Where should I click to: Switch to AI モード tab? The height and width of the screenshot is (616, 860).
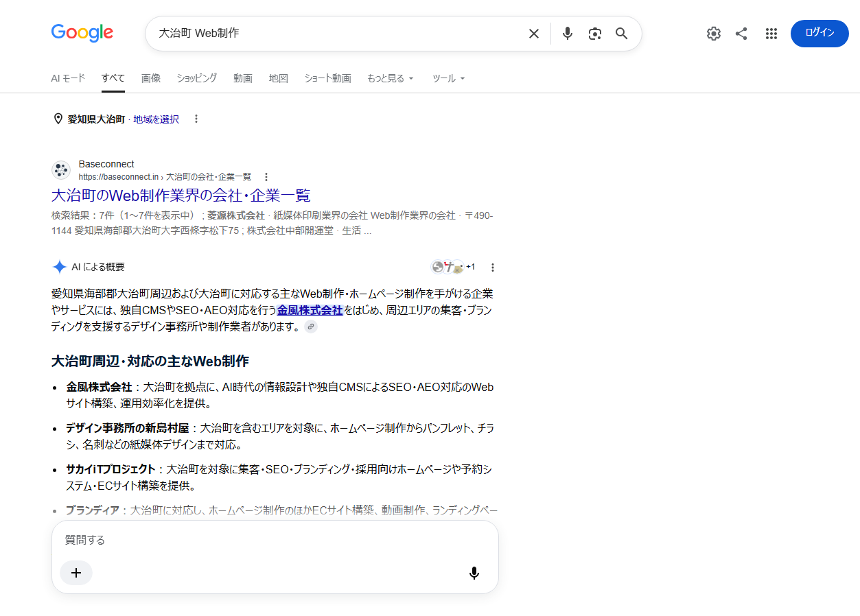pos(68,78)
